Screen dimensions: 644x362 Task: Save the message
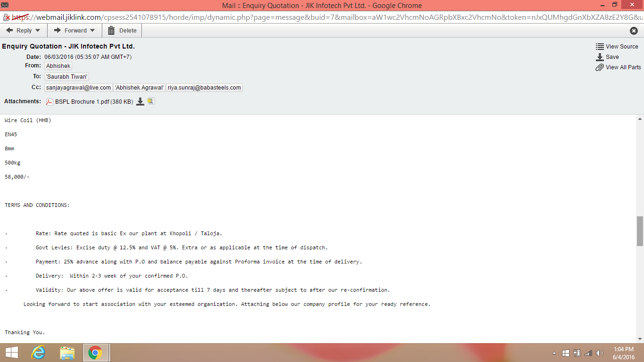coord(612,57)
